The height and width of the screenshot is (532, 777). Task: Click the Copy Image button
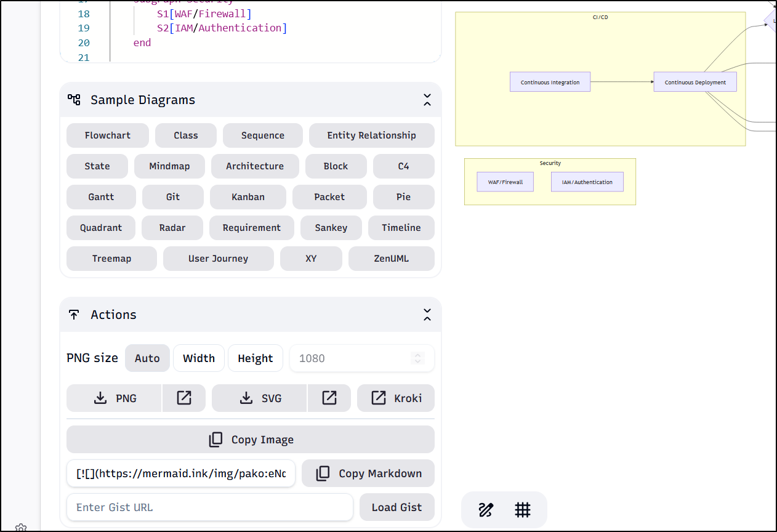(x=251, y=440)
